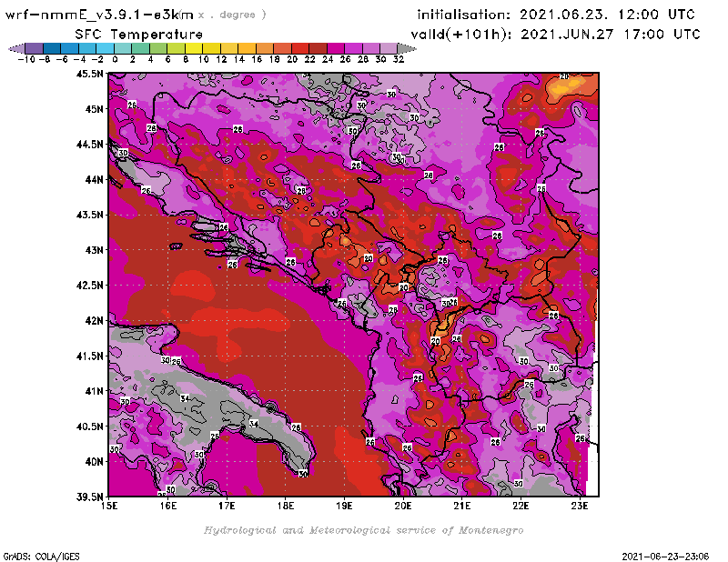Click the 41.5N latitude axis label

(89, 356)
